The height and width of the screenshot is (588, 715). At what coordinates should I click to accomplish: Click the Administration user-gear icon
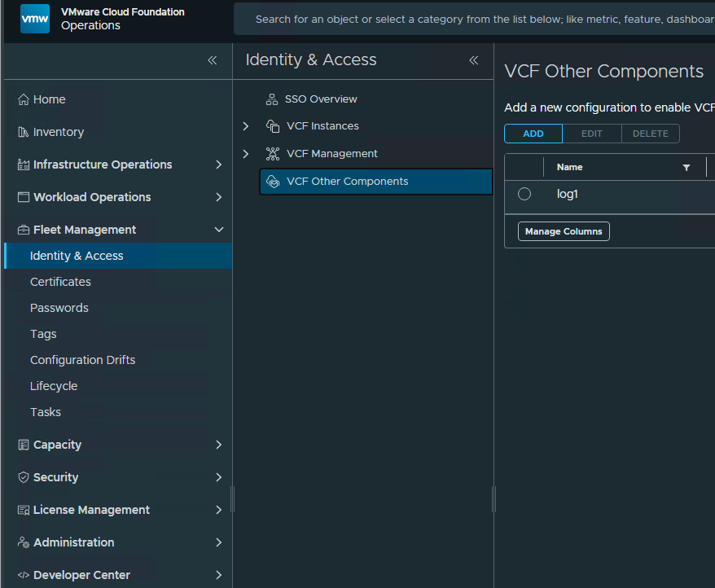24,542
